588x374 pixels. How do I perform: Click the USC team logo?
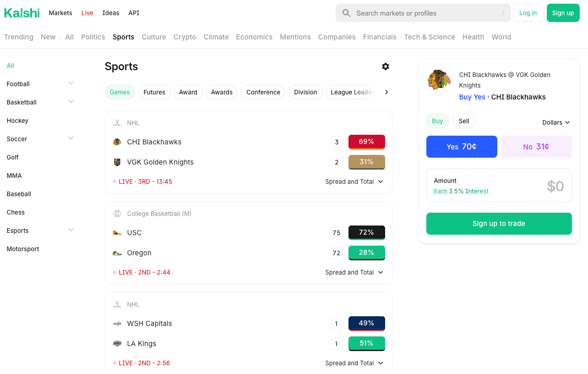pos(117,233)
